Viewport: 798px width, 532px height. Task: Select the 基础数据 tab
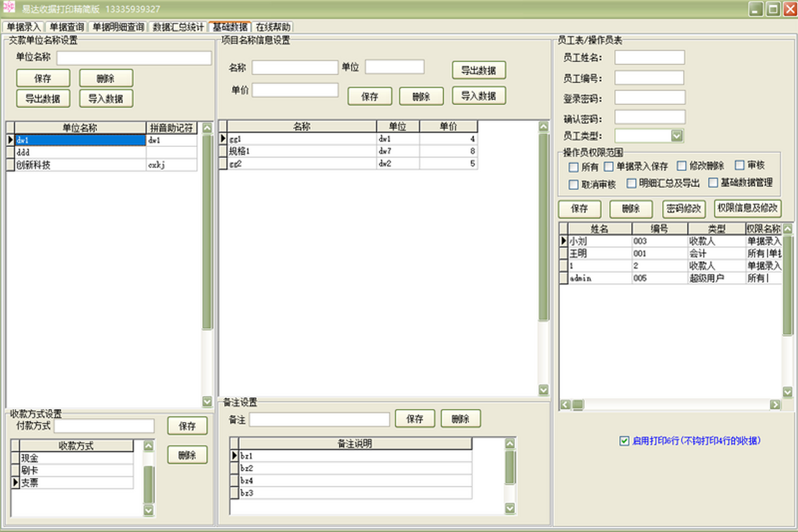pos(230,27)
